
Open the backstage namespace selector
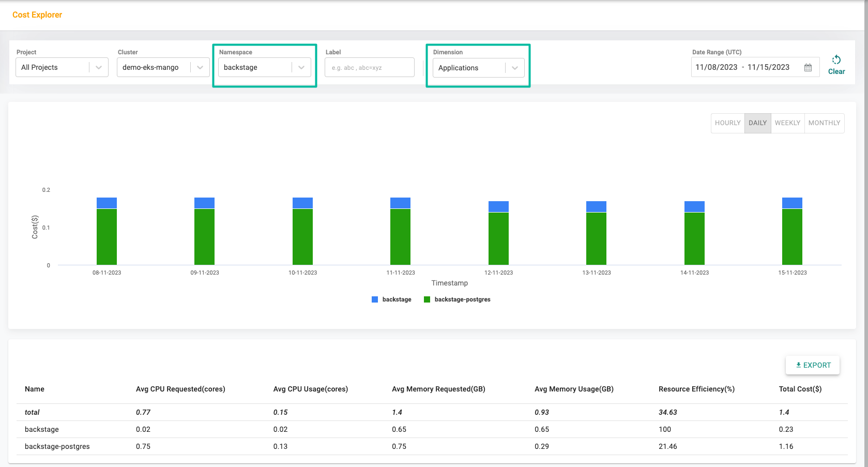[x=265, y=67]
